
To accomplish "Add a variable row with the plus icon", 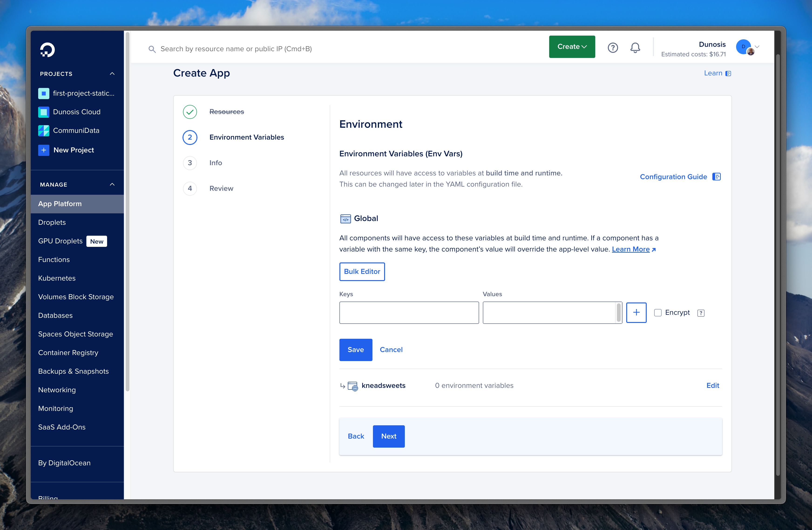I will (x=636, y=312).
